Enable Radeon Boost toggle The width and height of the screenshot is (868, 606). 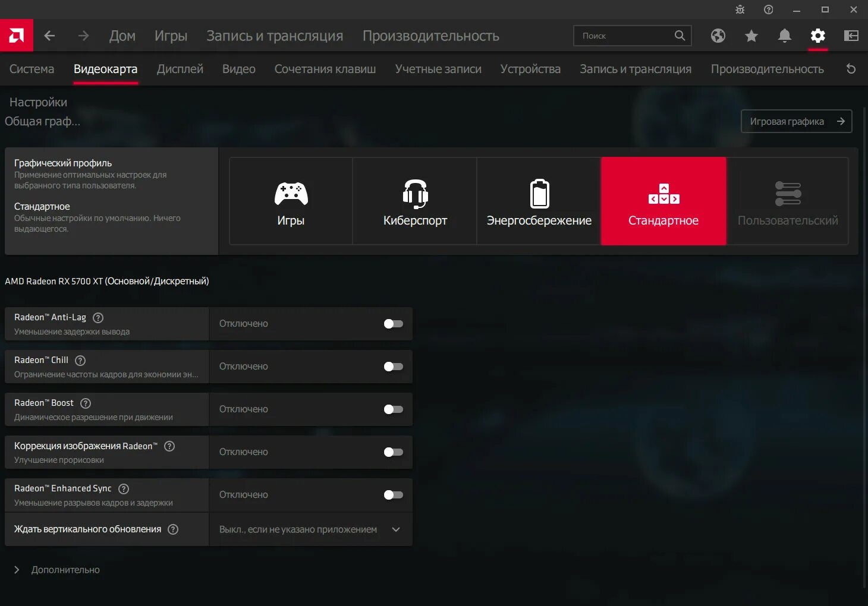point(393,409)
